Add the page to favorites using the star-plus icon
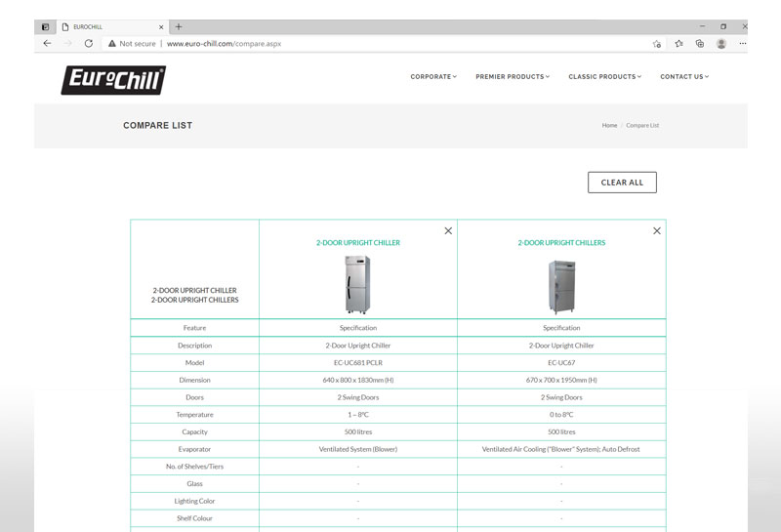 [x=657, y=44]
